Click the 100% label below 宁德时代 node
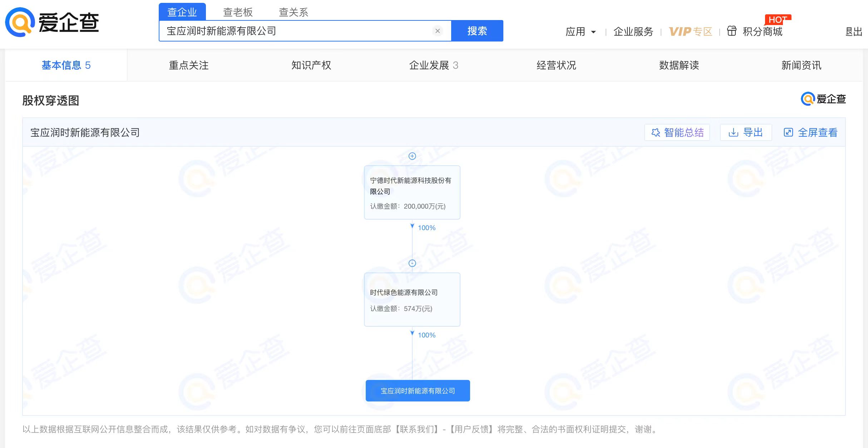 coord(426,228)
